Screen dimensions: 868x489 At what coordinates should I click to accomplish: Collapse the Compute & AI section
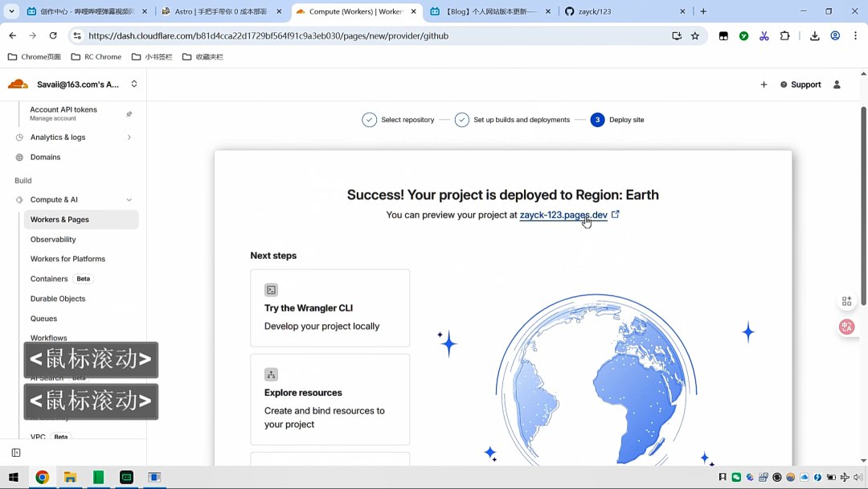[129, 199]
